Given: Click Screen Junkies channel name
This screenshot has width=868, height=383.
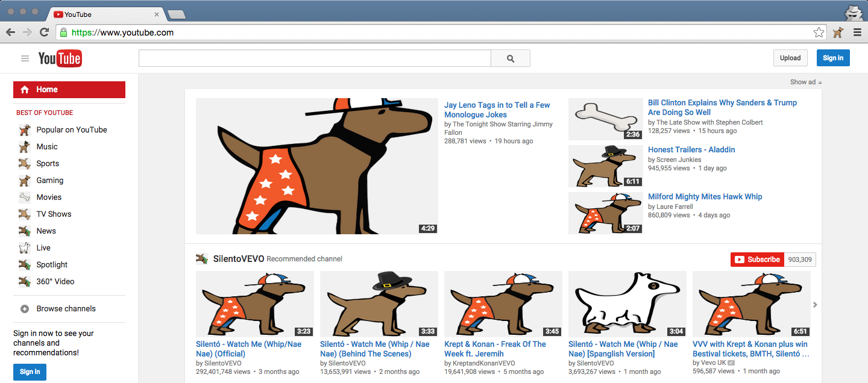Looking at the screenshot, I should coord(679,160).
